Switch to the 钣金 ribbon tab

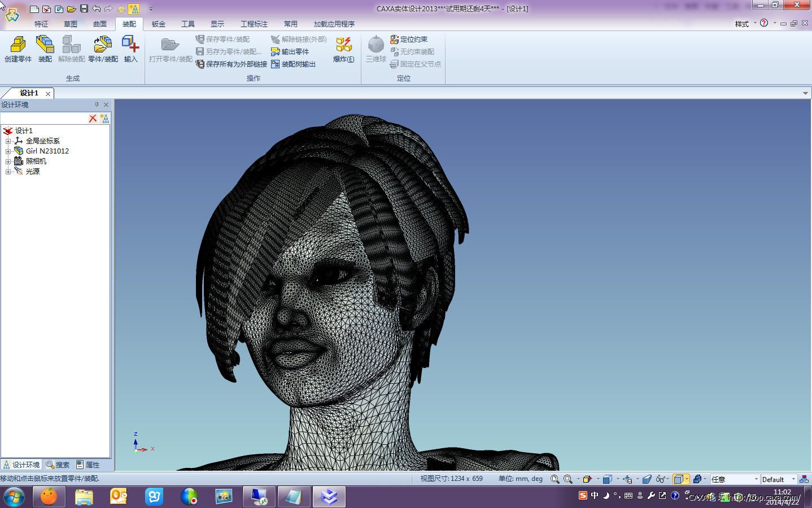(159, 24)
